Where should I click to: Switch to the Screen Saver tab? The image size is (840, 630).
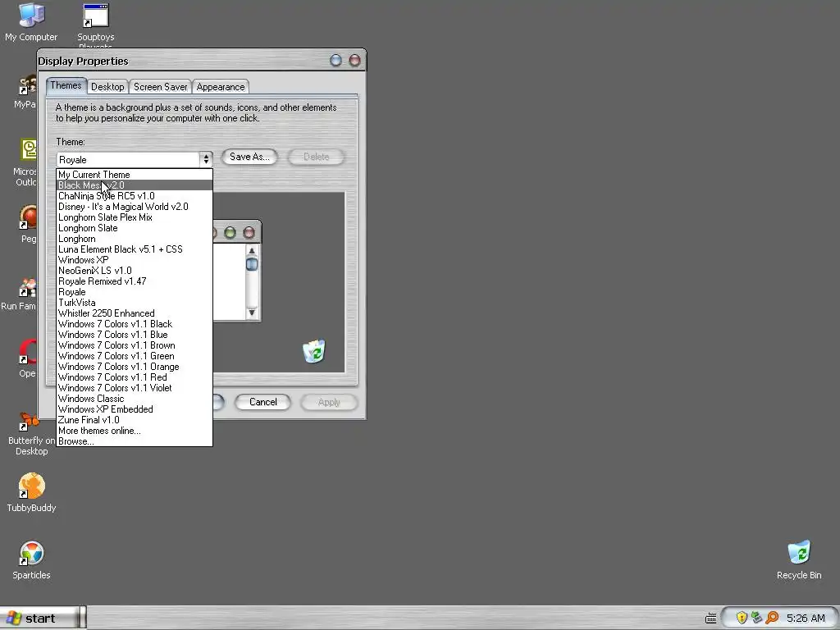(x=160, y=87)
